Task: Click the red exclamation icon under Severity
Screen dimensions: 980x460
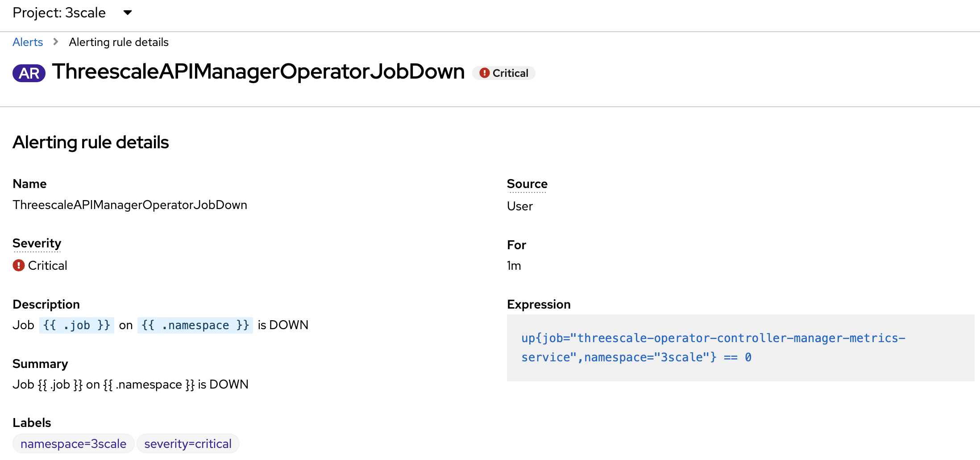Action: click(x=19, y=266)
